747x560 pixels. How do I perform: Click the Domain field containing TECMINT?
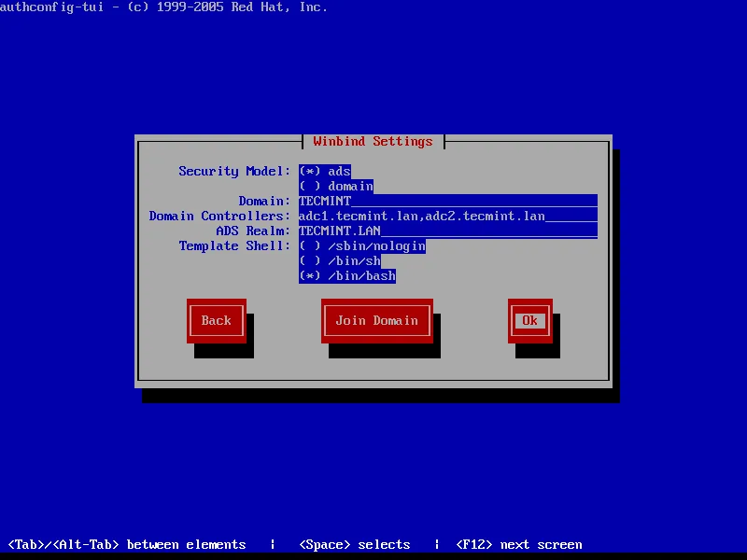[447, 202]
